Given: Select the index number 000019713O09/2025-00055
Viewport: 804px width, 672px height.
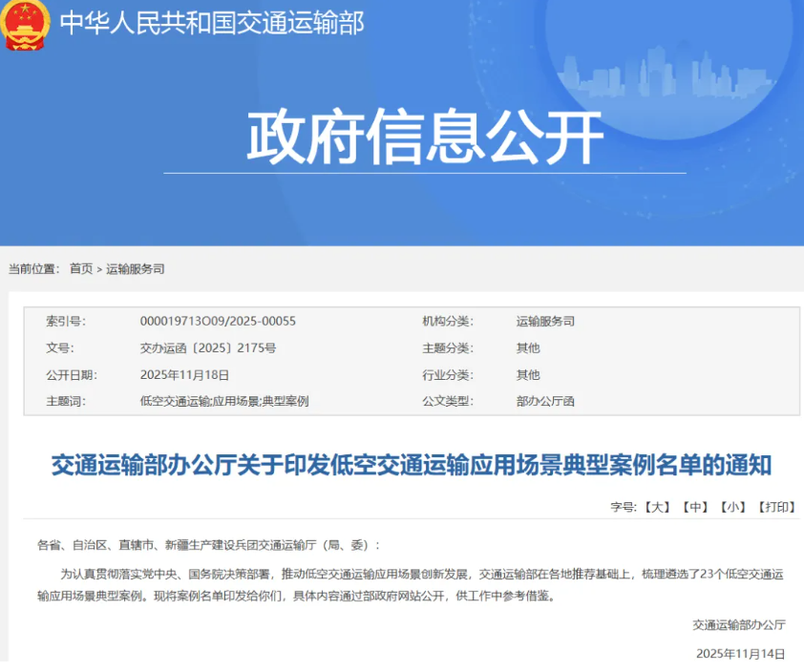Looking at the screenshot, I should tap(218, 322).
